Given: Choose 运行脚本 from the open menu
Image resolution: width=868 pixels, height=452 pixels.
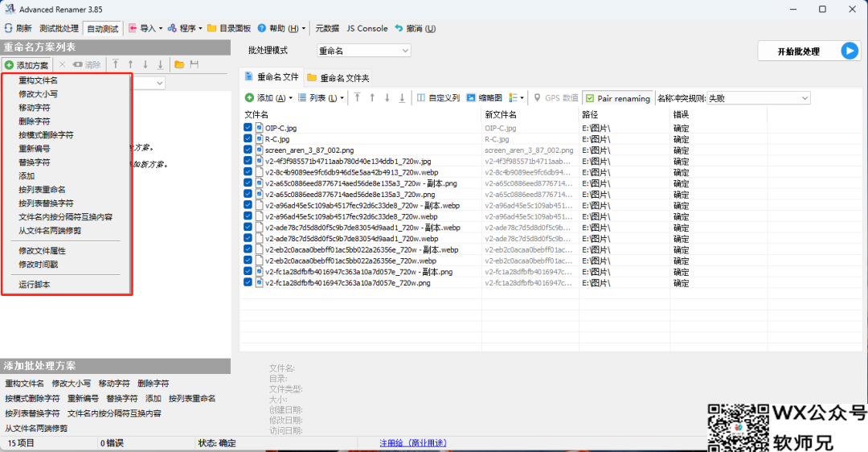Looking at the screenshot, I should point(35,284).
